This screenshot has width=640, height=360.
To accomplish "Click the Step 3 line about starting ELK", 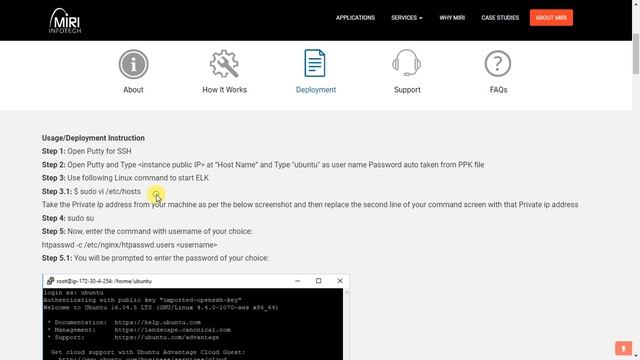I will coord(125,178).
